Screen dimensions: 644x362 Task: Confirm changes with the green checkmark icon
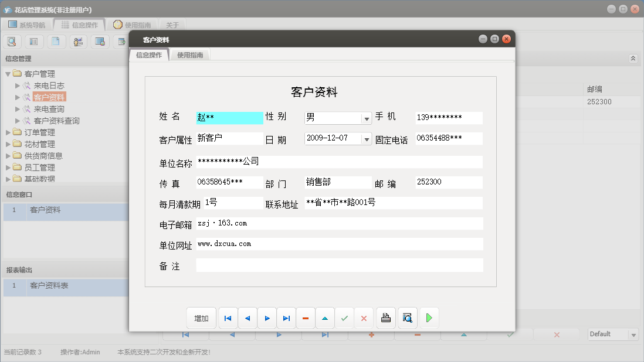(x=345, y=317)
